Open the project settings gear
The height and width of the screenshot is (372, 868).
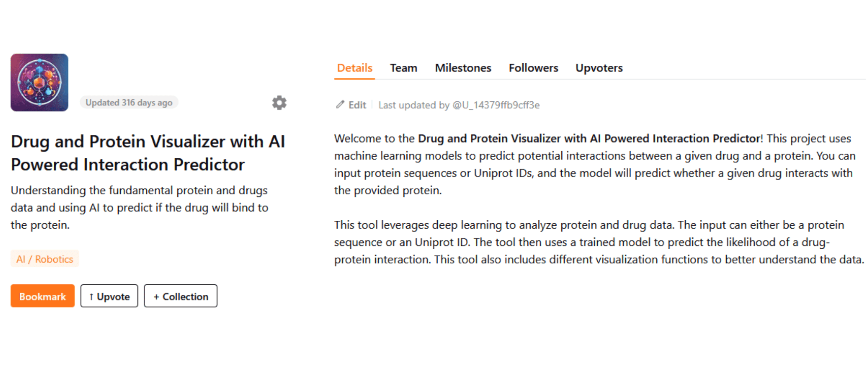coord(279,103)
